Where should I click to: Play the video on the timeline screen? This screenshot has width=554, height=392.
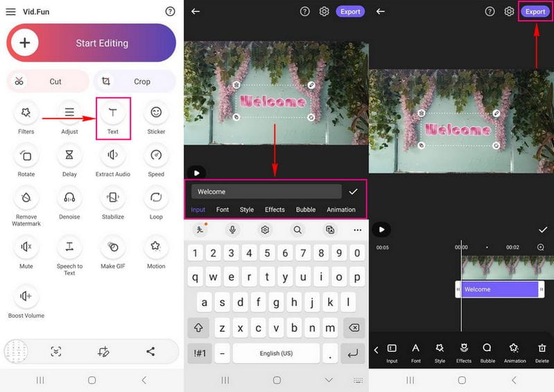tap(381, 230)
